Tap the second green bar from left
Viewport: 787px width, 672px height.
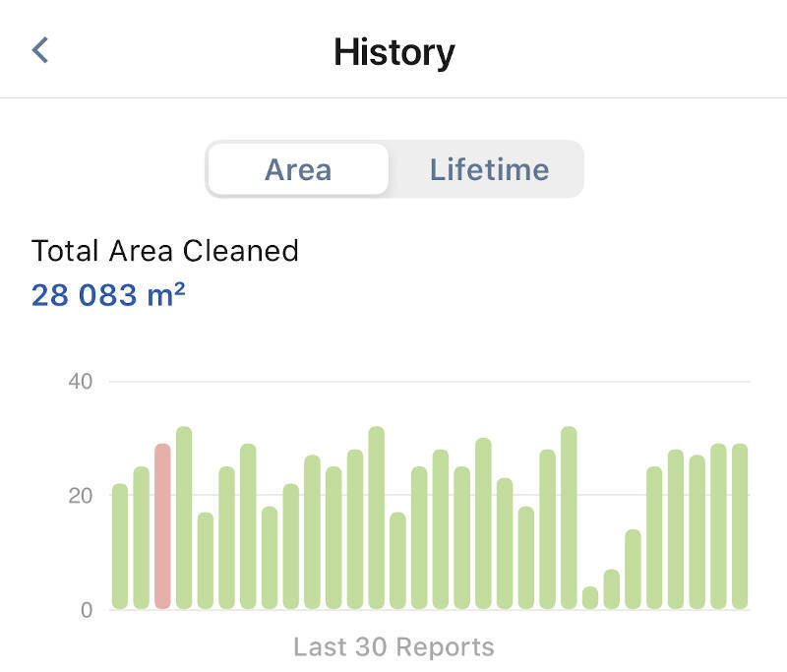click(142, 538)
